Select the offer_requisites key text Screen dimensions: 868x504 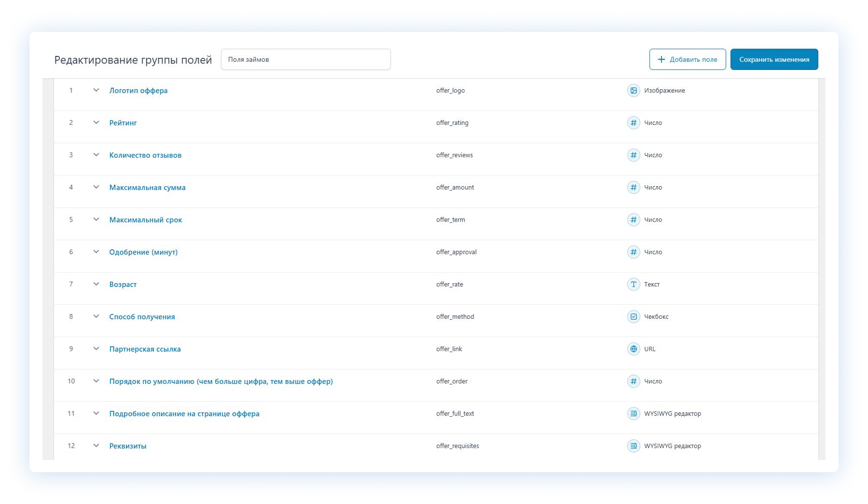pos(457,446)
